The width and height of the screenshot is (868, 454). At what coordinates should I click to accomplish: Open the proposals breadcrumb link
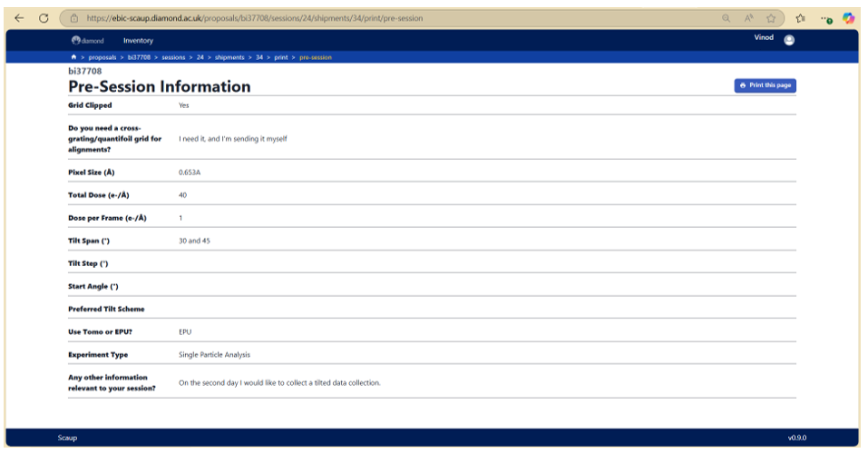(x=102, y=57)
